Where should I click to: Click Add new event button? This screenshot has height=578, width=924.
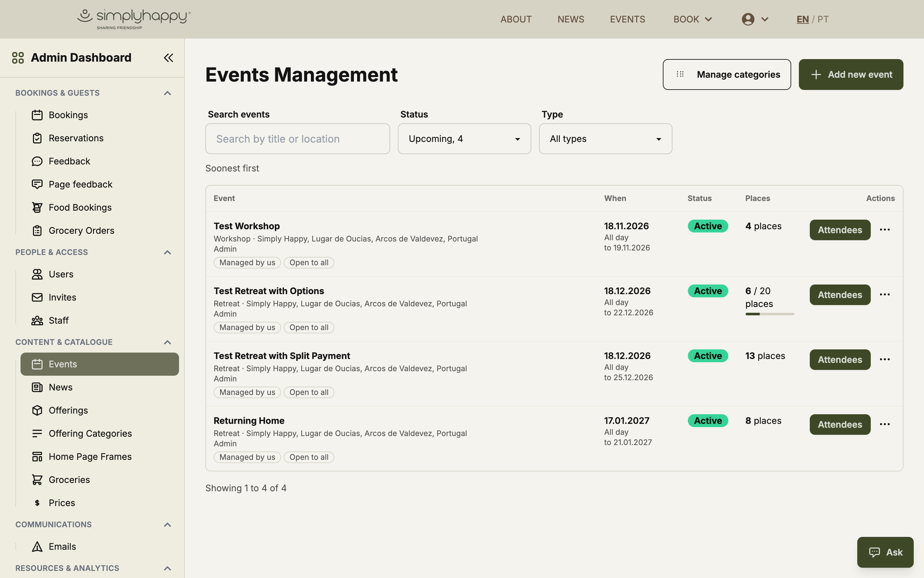tap(851, 74)
